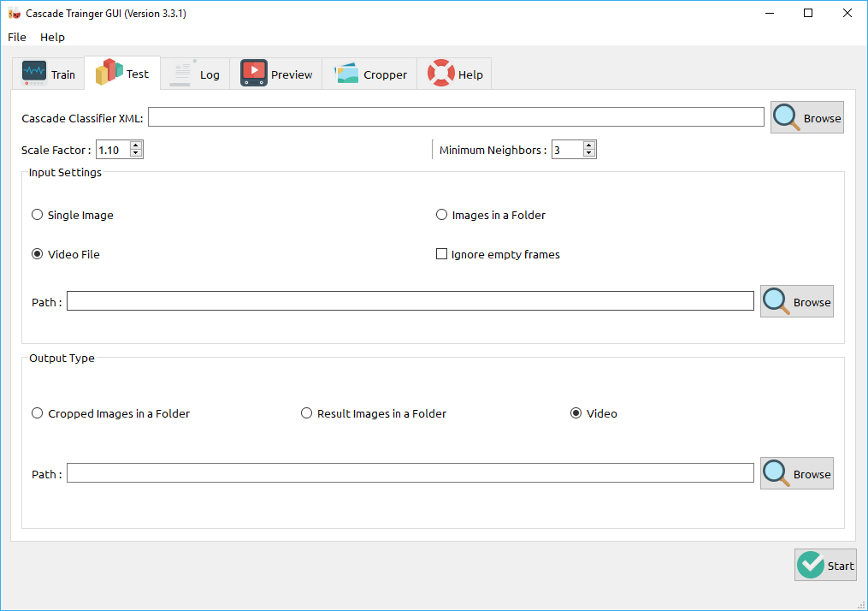Browse for Output Type path
This screenshot has height=611, width=868.
[x=796, y=473]
